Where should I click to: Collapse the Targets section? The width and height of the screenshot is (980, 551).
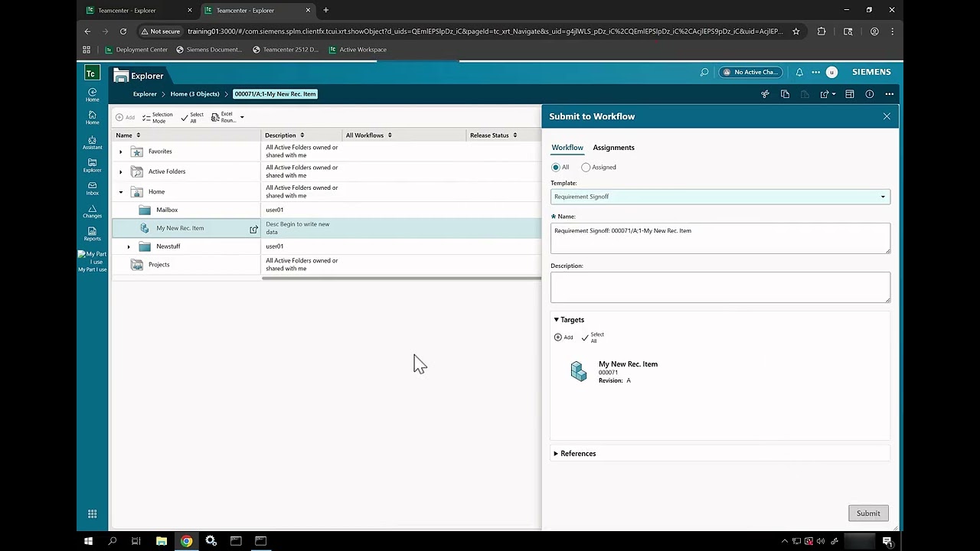[556, 320]
